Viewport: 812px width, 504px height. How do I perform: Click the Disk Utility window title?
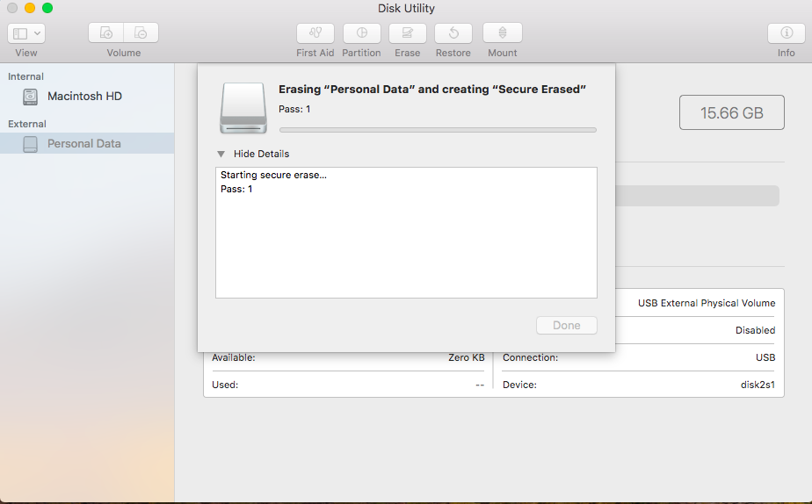point(406,8)
